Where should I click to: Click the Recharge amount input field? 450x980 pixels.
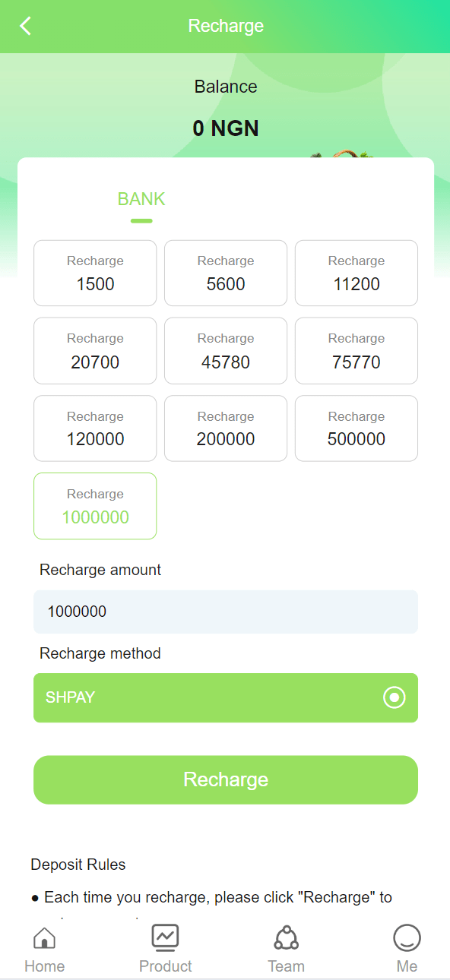[x=226, y=612]
